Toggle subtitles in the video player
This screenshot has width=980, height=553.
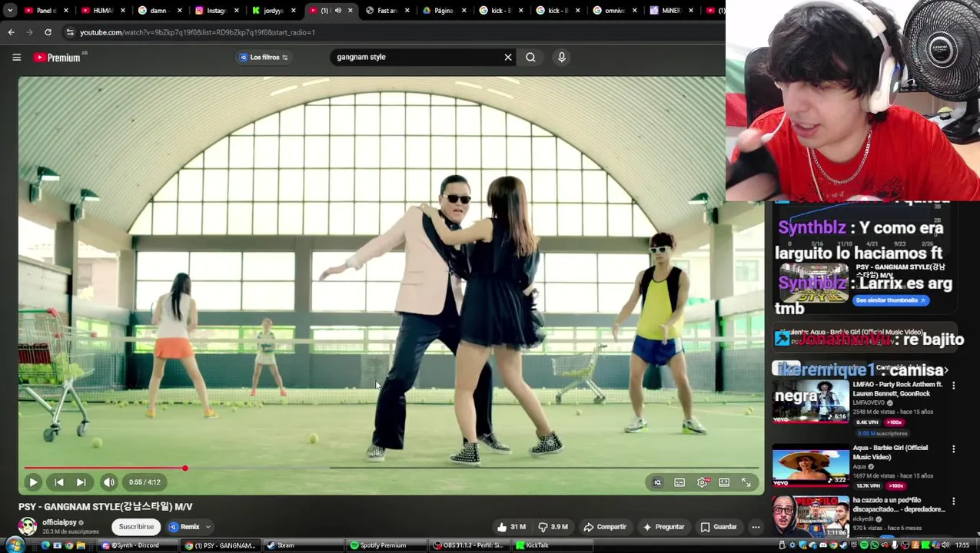coord(679,482)
